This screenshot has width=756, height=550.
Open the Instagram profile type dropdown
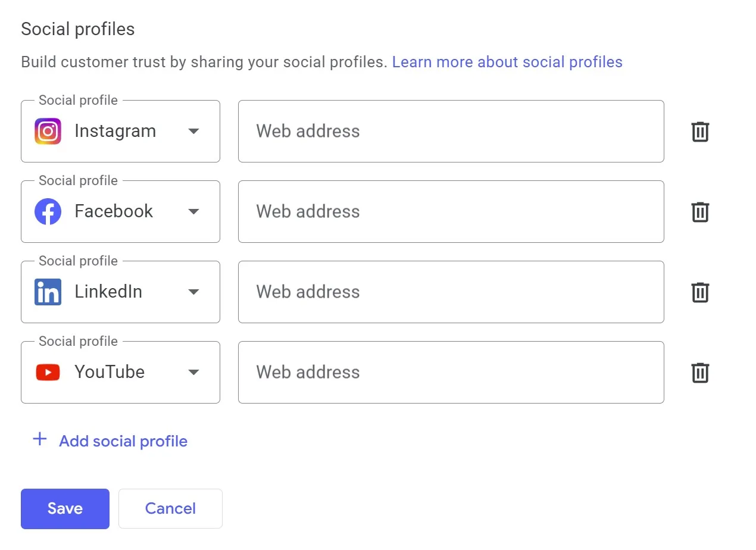(193, 132)
